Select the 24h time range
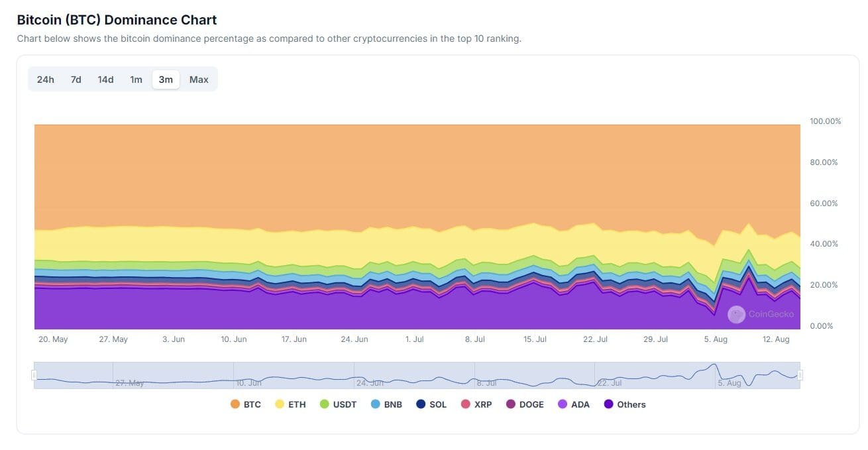The width and height of the screenshot is (868, 450). coord(45,79)
